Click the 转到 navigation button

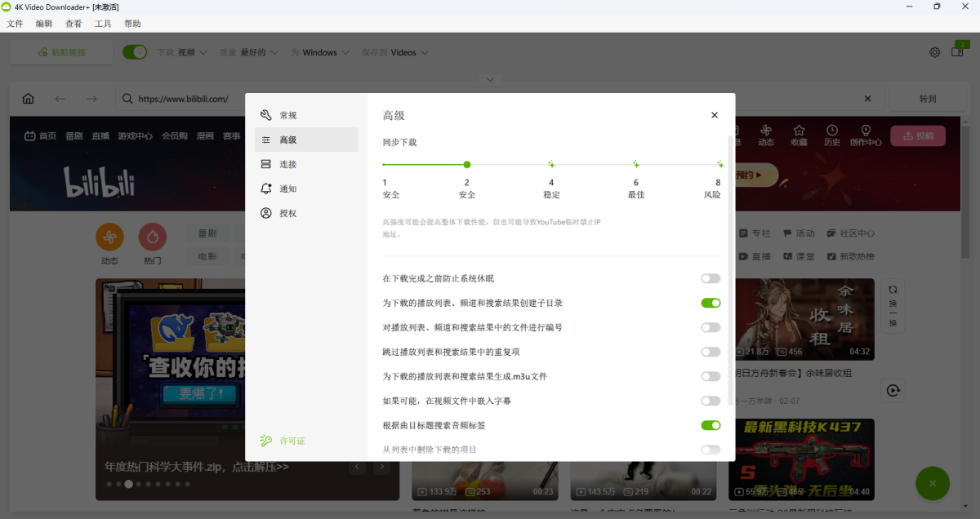[x=927, y=98]
